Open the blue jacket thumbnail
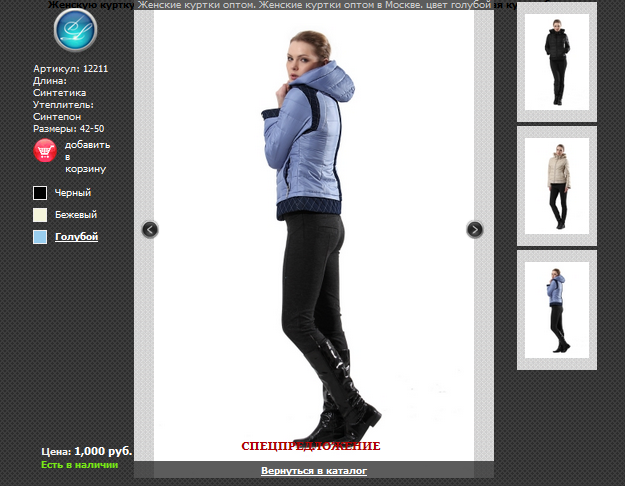Image resolution: width=625 pixels, height=486 pixels. [557, 310]
